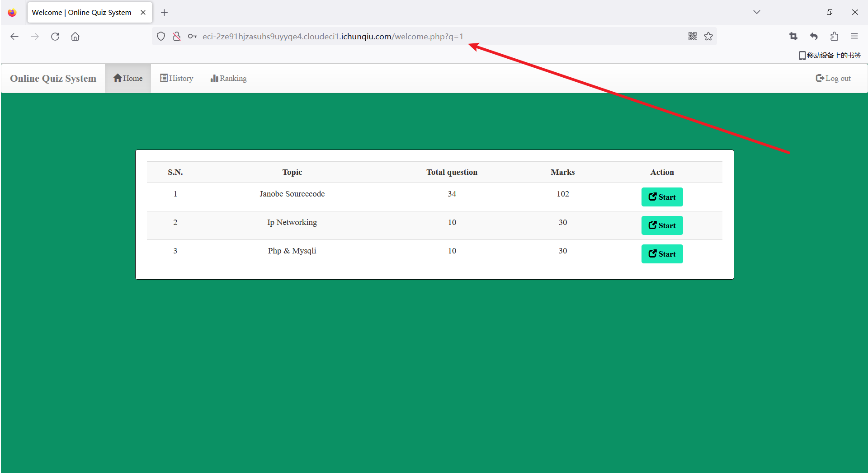The height and width of the screenshot is (473, 868).
Task: Minimize the browser window
Action: 804,12
